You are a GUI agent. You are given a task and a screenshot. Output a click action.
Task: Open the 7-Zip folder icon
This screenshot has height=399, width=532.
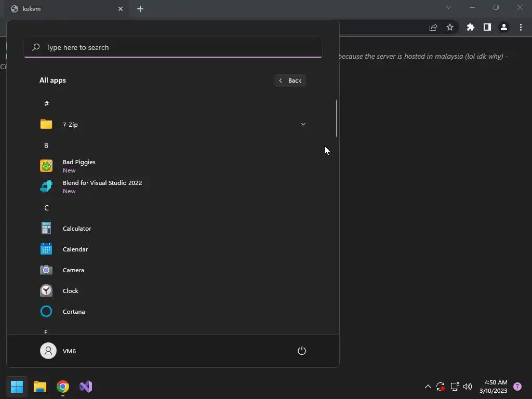[x=46, y=124]
